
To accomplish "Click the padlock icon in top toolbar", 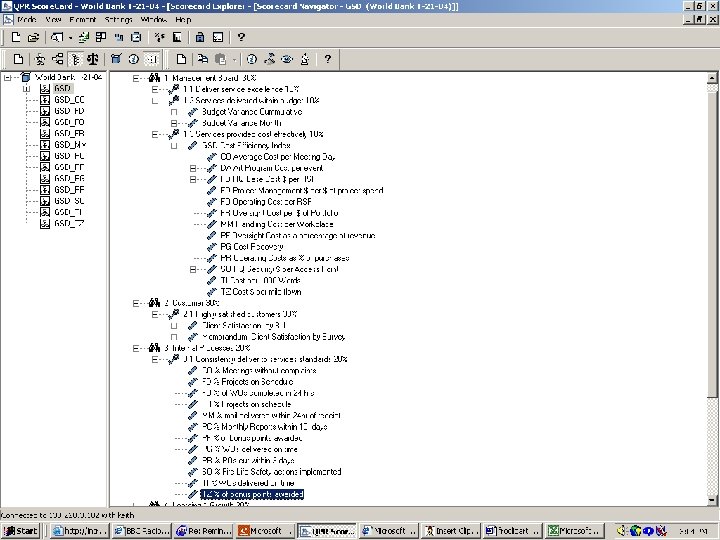I will coord(200,37).
